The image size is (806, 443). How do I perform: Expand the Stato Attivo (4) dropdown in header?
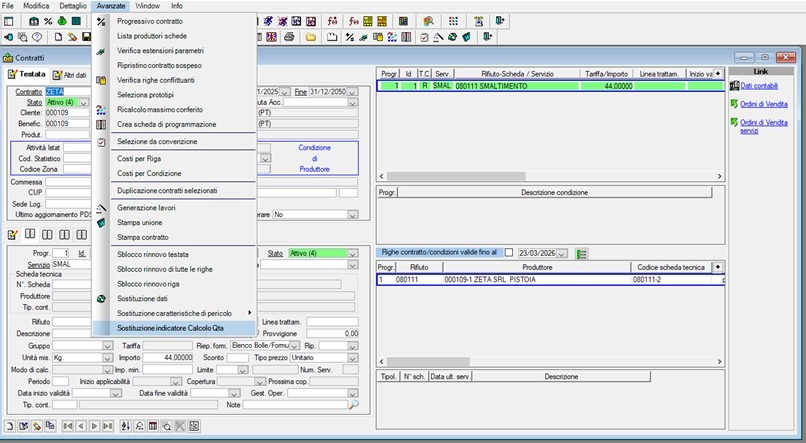coord(84,102)
